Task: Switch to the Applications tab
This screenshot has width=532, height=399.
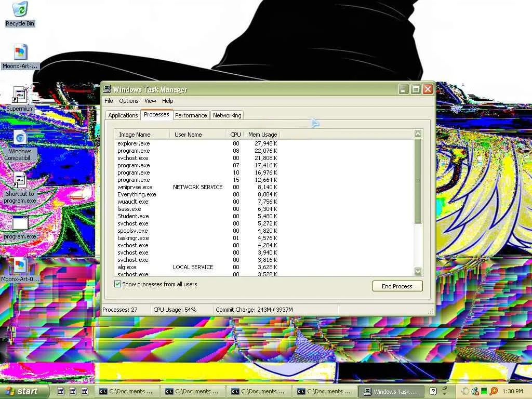Action: click(123, 115)
